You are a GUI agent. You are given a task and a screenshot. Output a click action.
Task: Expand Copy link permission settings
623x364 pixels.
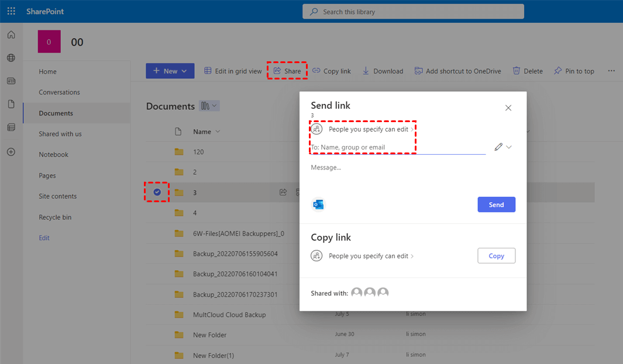371,256
